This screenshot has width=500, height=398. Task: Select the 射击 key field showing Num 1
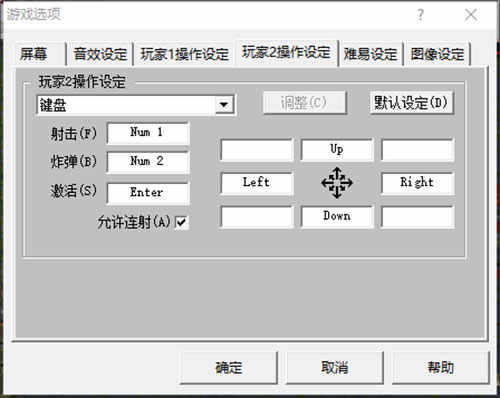(148, 133)
